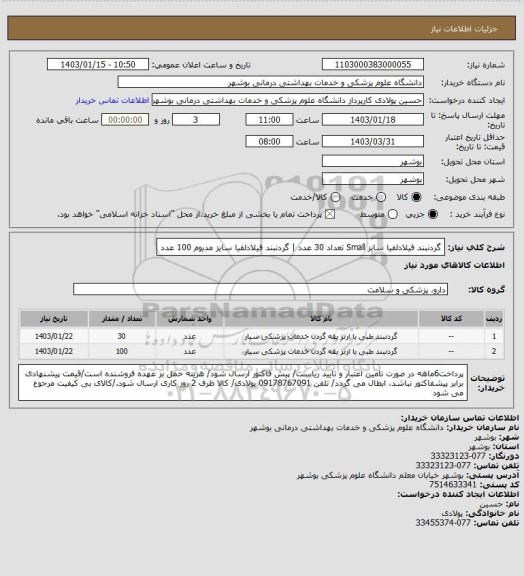This screenshot has width=524, height=576.
Task: Click the remaining hours field 00:00:00
Action: pos(125,120)
